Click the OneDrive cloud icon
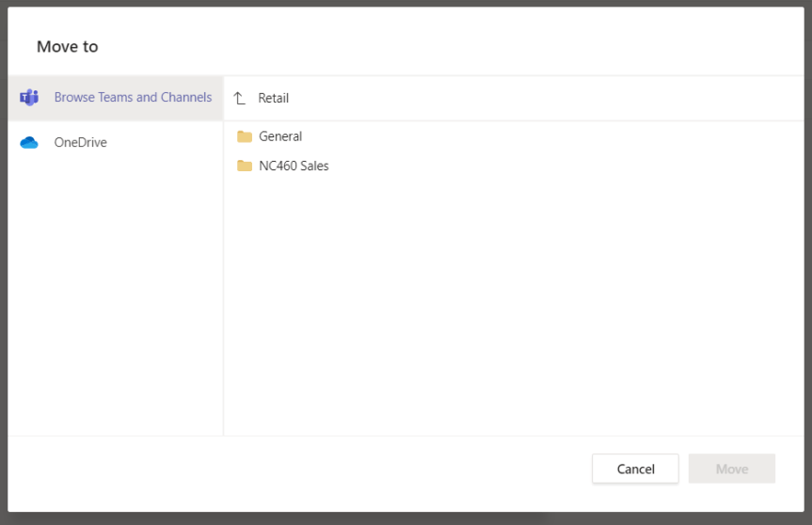This screenshot has height=525, width=812. coord(29,143)
